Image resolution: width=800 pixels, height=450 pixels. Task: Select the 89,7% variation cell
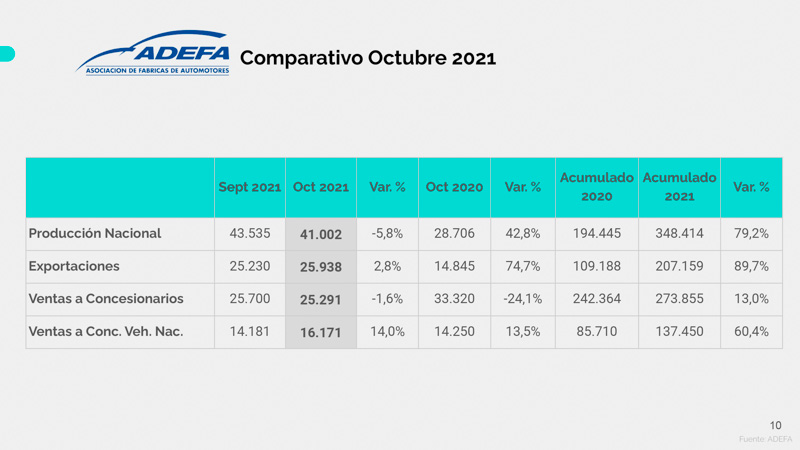751,266
